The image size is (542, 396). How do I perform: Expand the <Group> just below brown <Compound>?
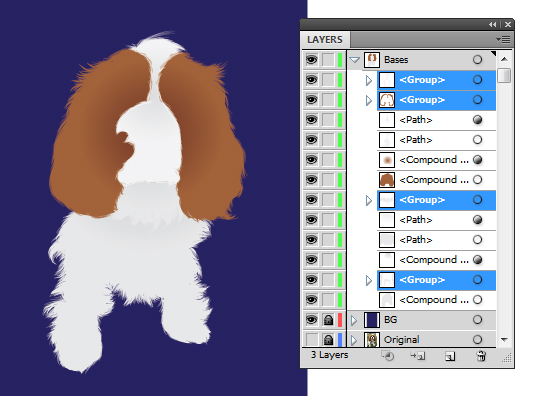coord(369,200)
